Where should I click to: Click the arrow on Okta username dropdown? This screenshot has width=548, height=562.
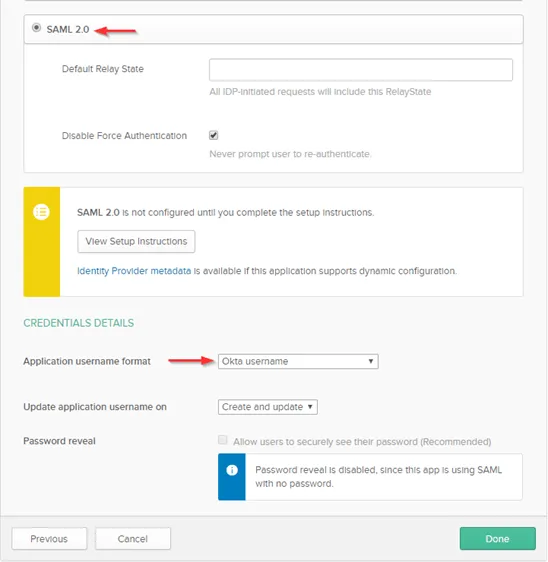(371, 361)
